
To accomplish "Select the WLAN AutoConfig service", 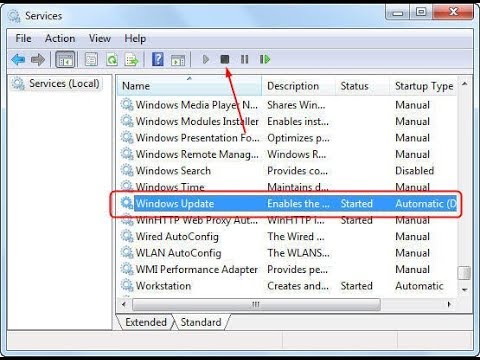I will point(178,253).
